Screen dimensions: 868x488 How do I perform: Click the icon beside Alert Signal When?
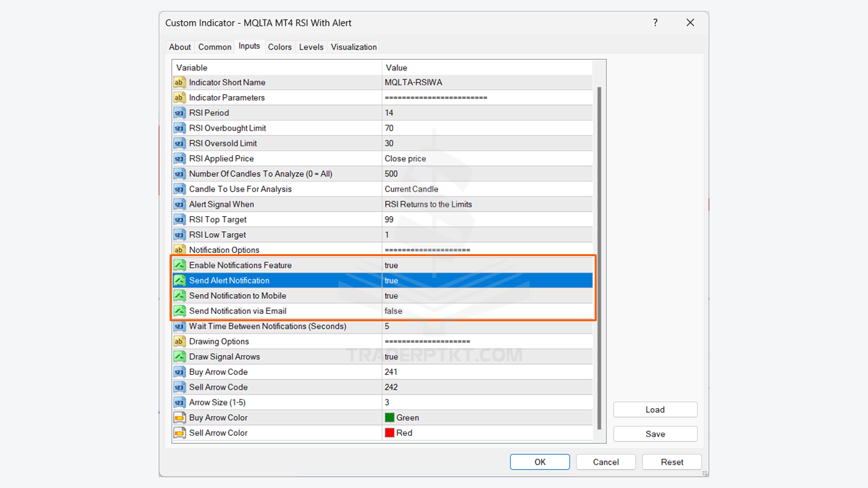point(180,204)
